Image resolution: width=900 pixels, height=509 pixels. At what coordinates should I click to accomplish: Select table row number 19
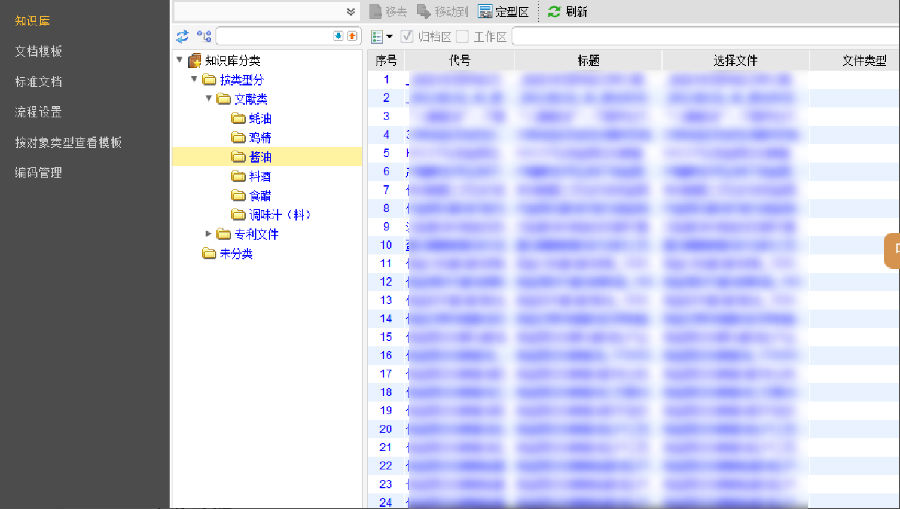click(x=634, y=410)
